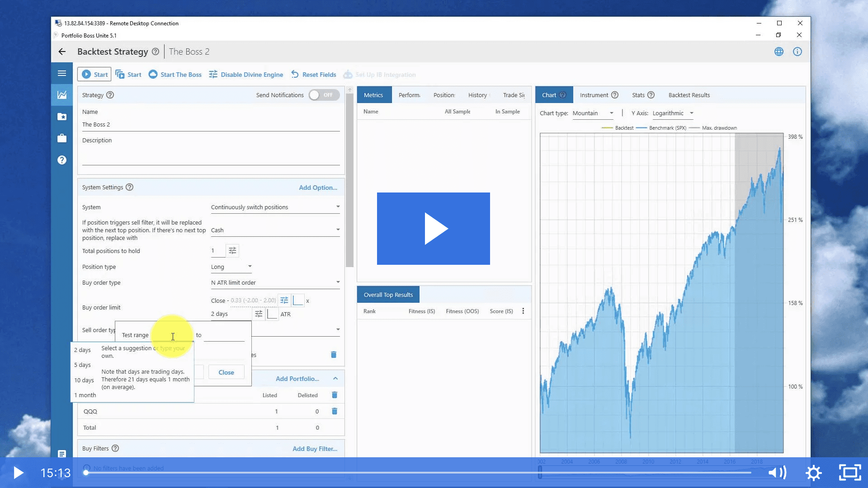868x488 pixels.
Task: Click the globe language icon
Action: pos(778,52)
